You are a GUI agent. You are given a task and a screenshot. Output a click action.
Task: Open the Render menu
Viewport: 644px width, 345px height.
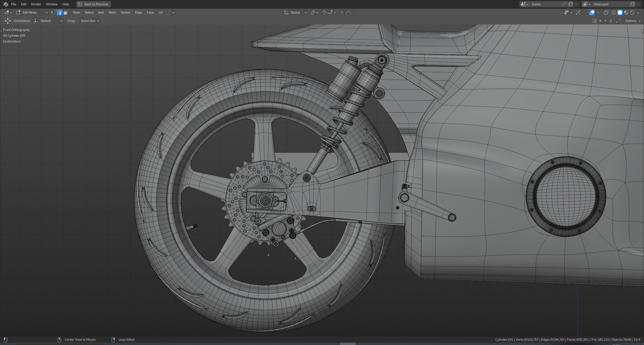click(x=36, y=4)
